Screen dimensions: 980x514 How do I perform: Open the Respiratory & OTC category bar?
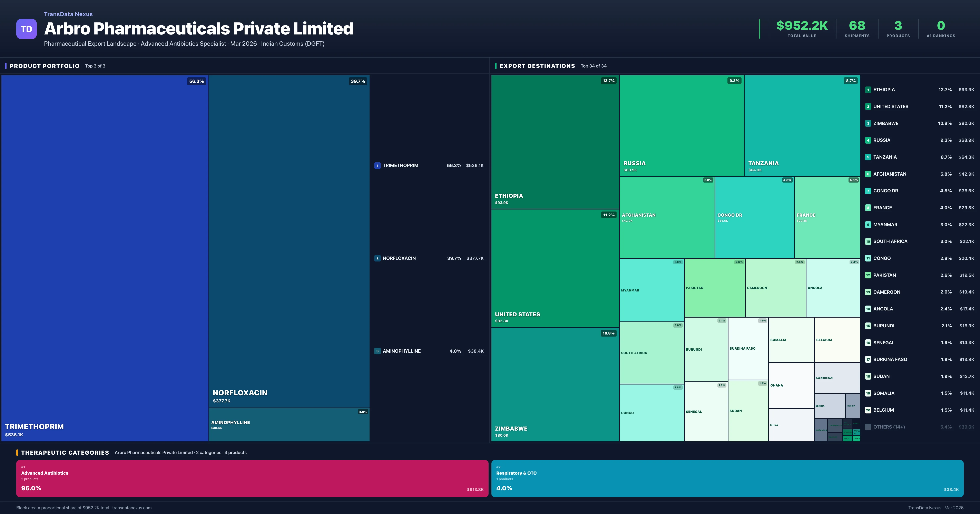[x=727, y=478]
